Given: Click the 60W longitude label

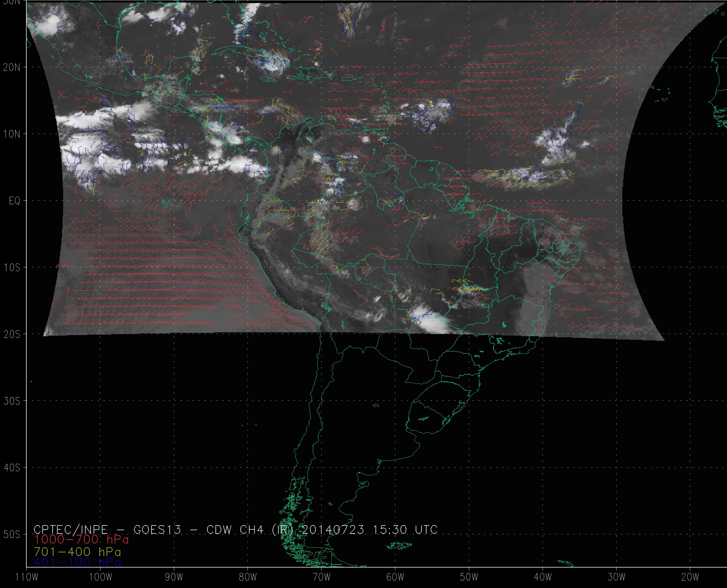Looking at the screenshot, I should 395,577.
